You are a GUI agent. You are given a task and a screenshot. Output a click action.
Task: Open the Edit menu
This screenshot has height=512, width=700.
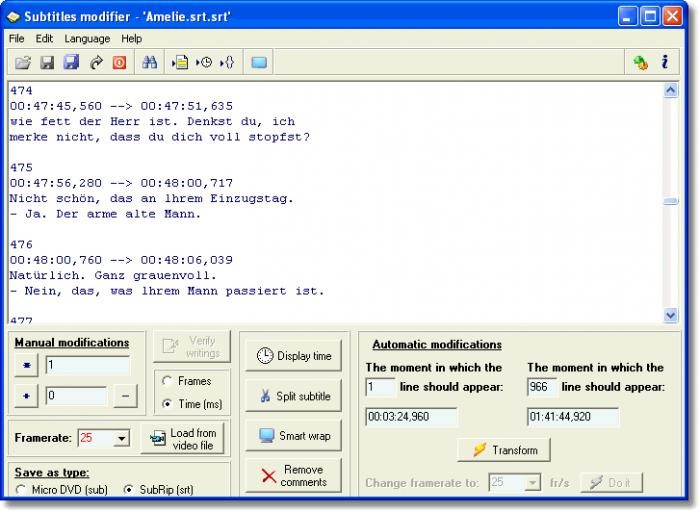pos(44,39)
